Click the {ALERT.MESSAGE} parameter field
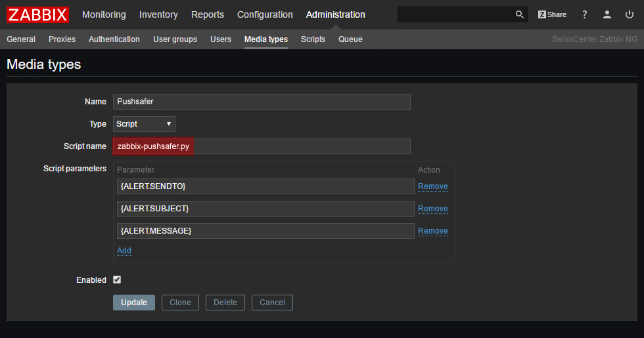644x338 pixels. tap(265, 231)
